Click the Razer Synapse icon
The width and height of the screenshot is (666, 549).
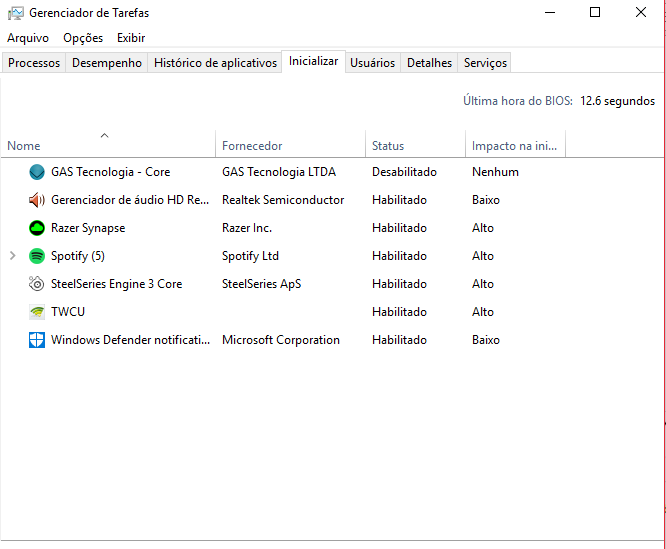37,228
